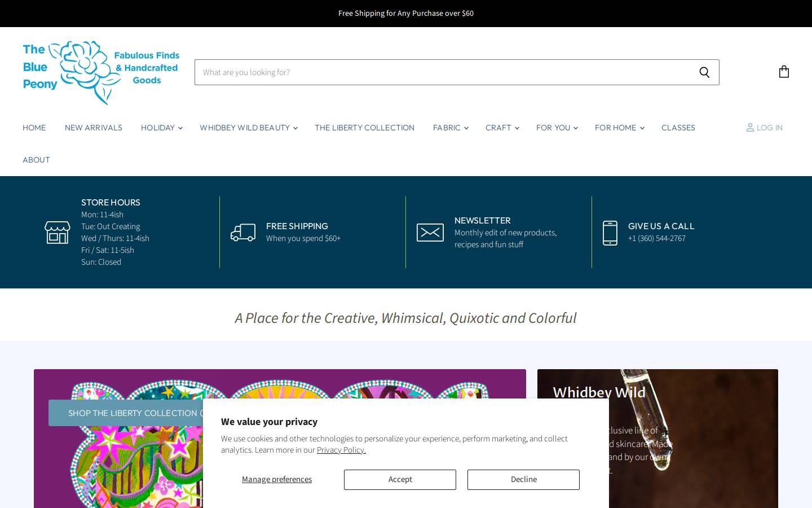Click the 'We value your privacy' heading
The width and height of the screenshot is (812, 508).
(269, 422)
